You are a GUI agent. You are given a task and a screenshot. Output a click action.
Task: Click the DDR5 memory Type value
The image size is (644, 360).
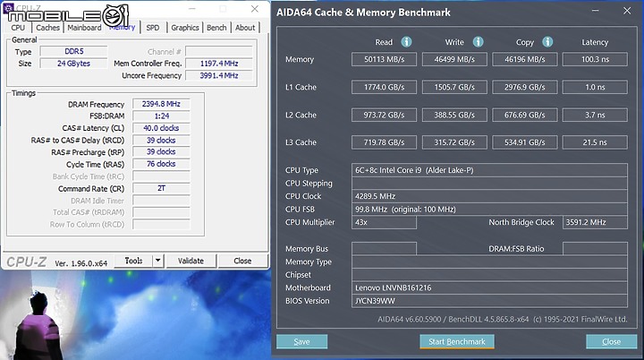(74, 51)
